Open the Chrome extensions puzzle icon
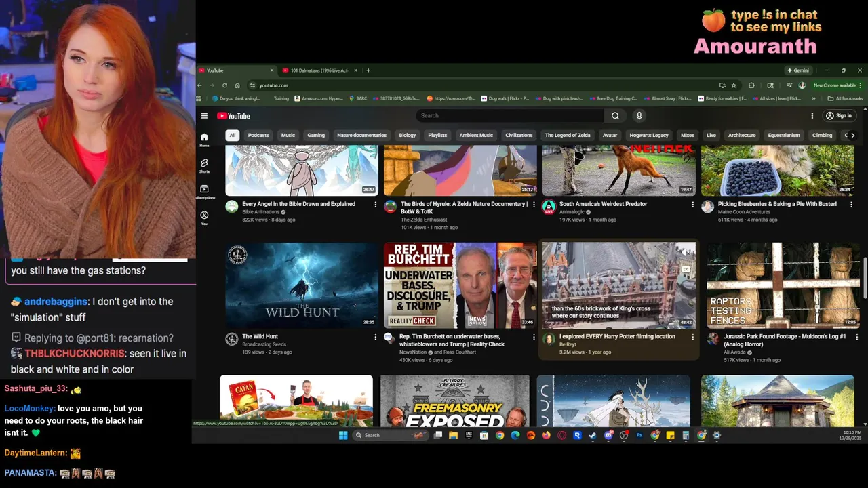The width and height of the screenshot is (868, 488). (x=751, y=85)
